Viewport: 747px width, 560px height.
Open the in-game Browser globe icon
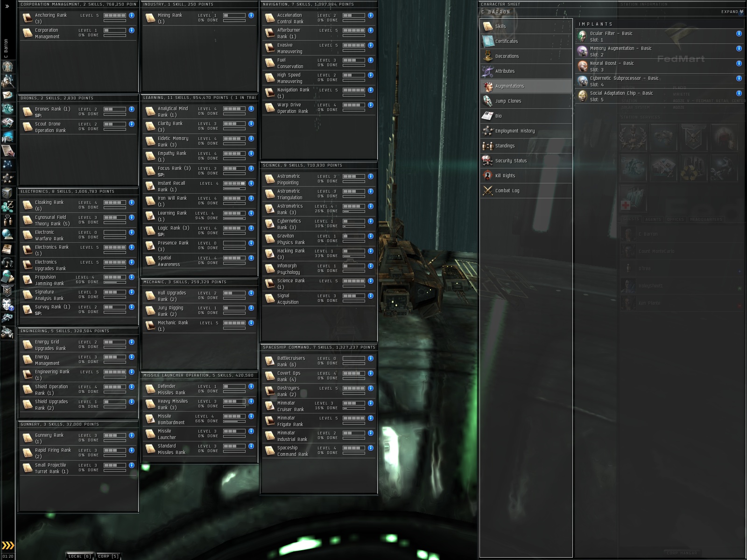7,234
